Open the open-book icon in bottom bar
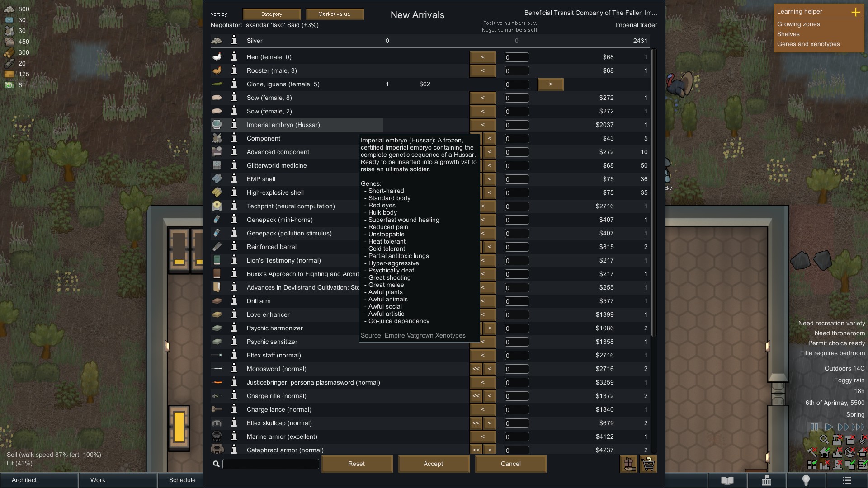This screenshot has width=868, height=488. 727,480
